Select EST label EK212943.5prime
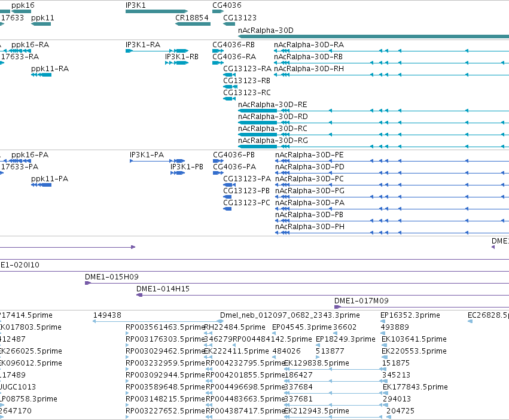Viewport: 509px width, 420px height. [316, 411]
